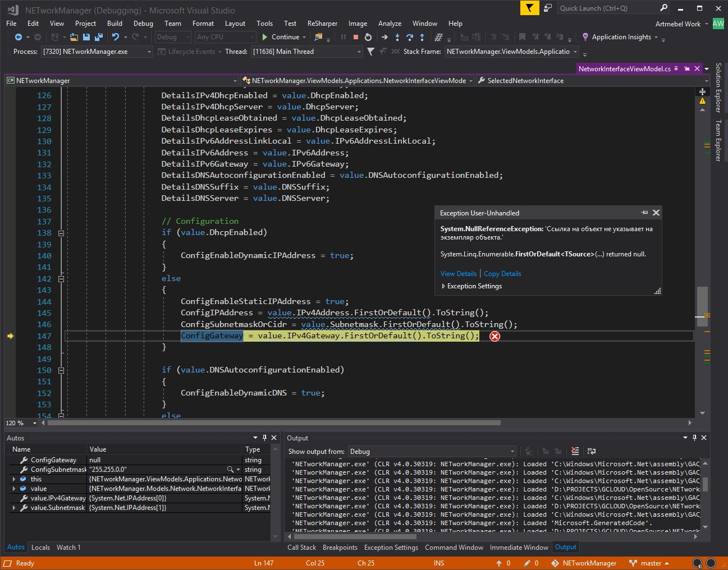Open the Debug menu
The height and width of the screenshot is (570, 728).
click(143, 24)
